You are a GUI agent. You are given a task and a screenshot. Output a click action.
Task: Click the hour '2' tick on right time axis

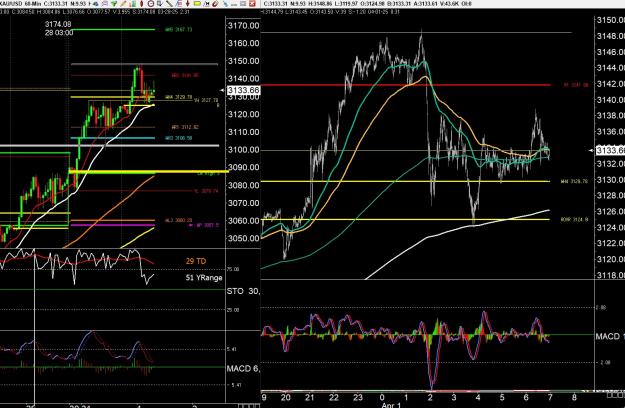pyautogui.click(x=430, y=397)
